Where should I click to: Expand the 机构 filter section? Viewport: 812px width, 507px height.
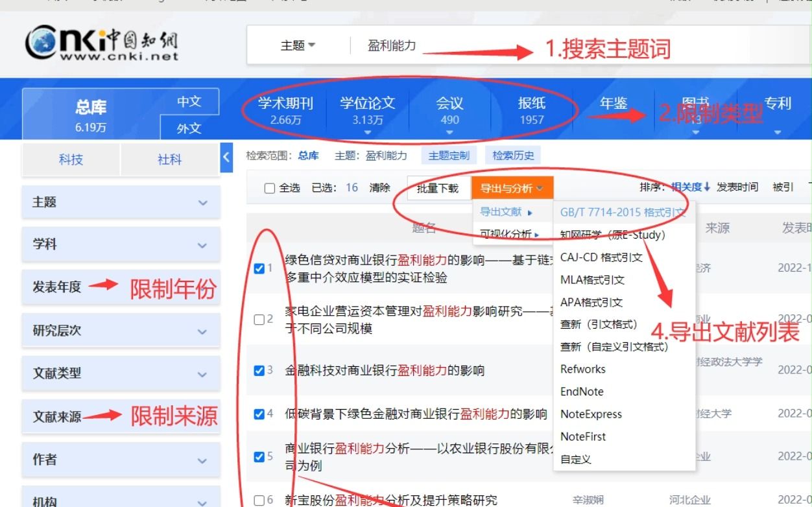[121, 499]
